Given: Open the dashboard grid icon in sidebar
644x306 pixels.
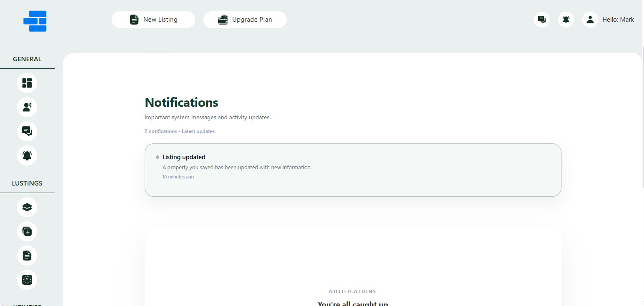Looking at the screenshot, I should 27,83.
